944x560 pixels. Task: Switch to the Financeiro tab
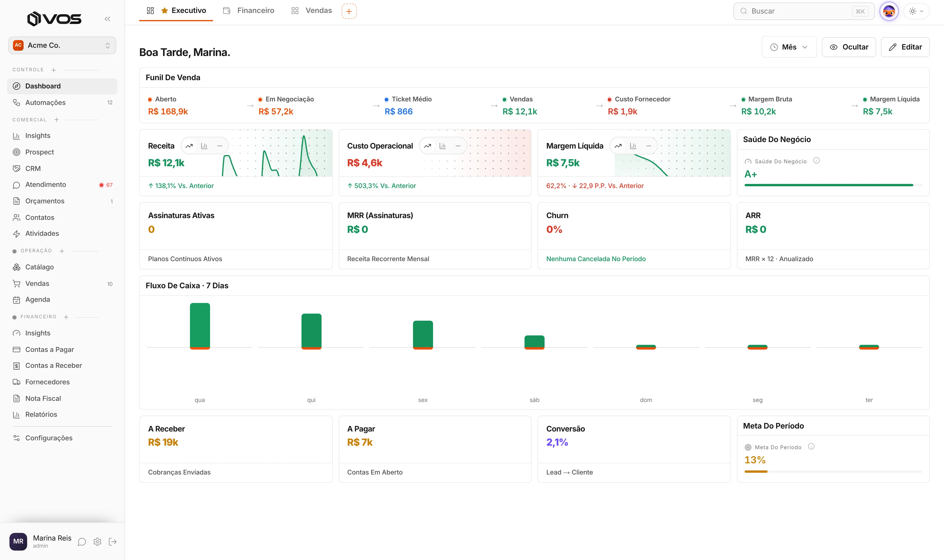tap(249, 11)
